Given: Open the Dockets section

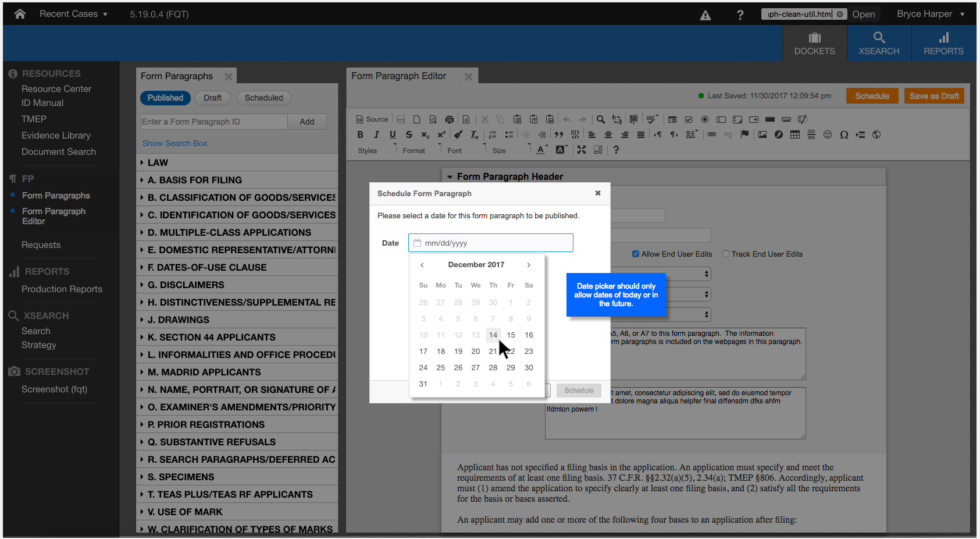Looking at the screenshot, I should point(814,44).
